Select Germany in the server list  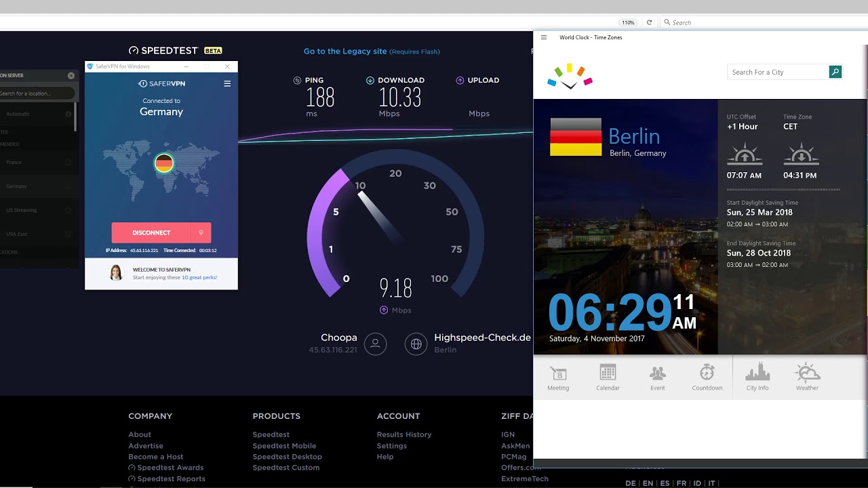(17, 186)
